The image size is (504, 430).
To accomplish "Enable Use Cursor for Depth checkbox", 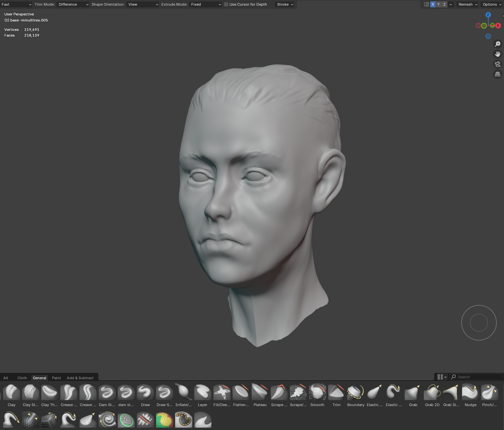I will [x=226, y=4].
